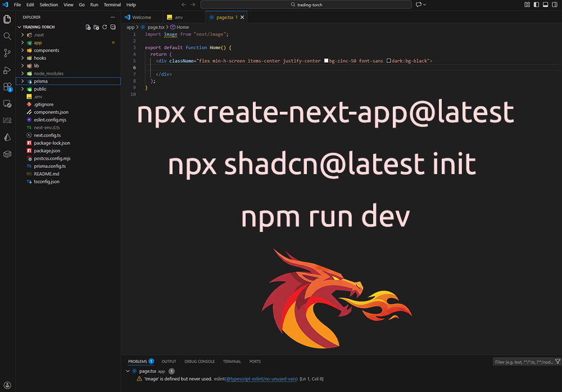The height and width of the screenshot is (392, 562).
Task: Toggle bottom panel visibility
Action: [x=545, y=4]
